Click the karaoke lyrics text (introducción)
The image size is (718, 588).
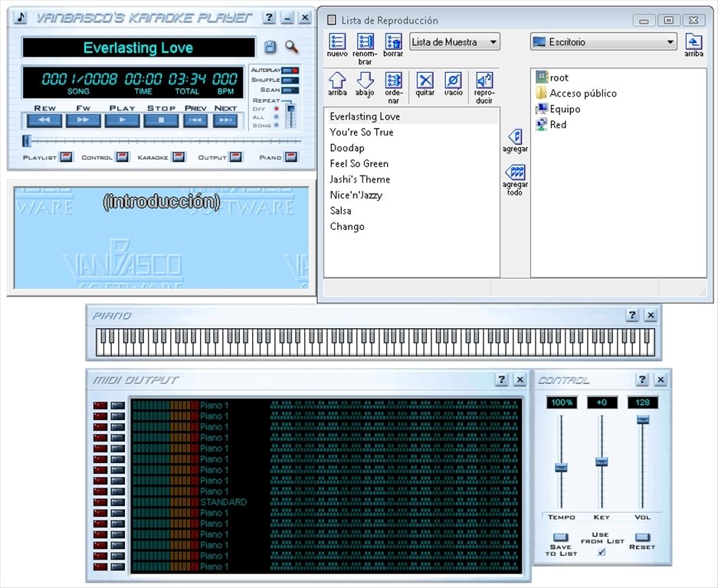pyautogui.click(x=162, y=202)
